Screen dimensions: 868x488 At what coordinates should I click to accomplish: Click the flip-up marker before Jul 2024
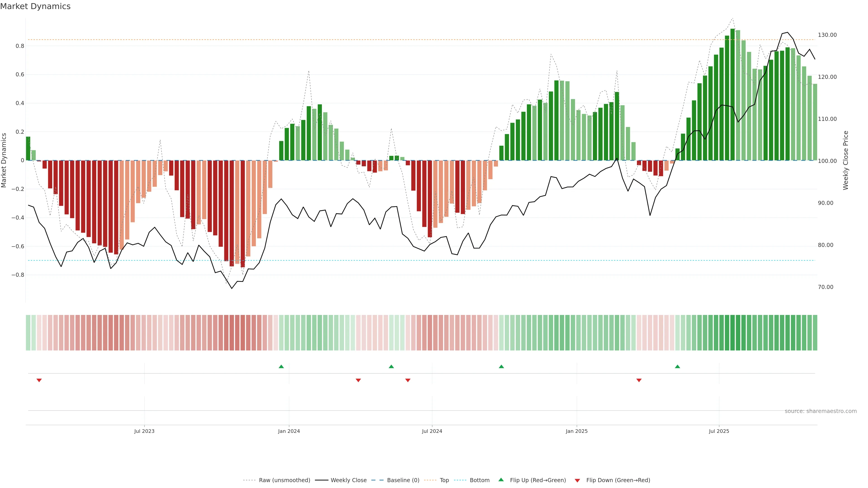pos(391,366)
